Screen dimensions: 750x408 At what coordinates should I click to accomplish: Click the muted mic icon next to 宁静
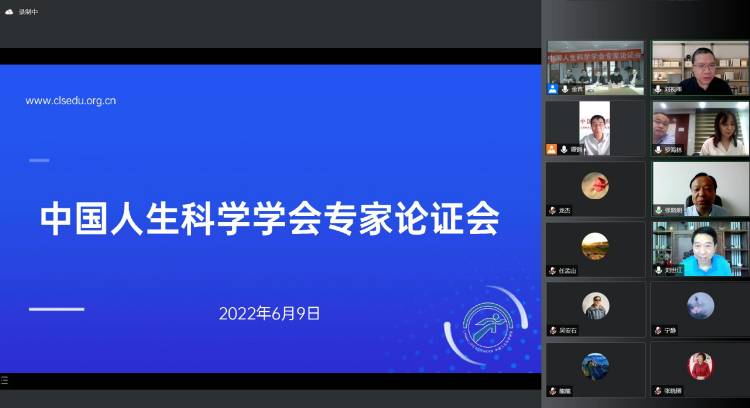click(658, 331)
